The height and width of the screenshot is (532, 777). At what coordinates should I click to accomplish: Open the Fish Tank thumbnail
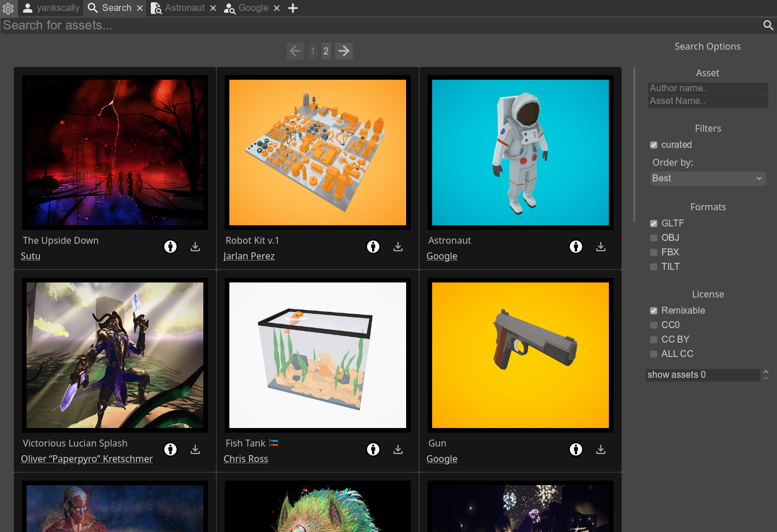click(x=318, y=355)
